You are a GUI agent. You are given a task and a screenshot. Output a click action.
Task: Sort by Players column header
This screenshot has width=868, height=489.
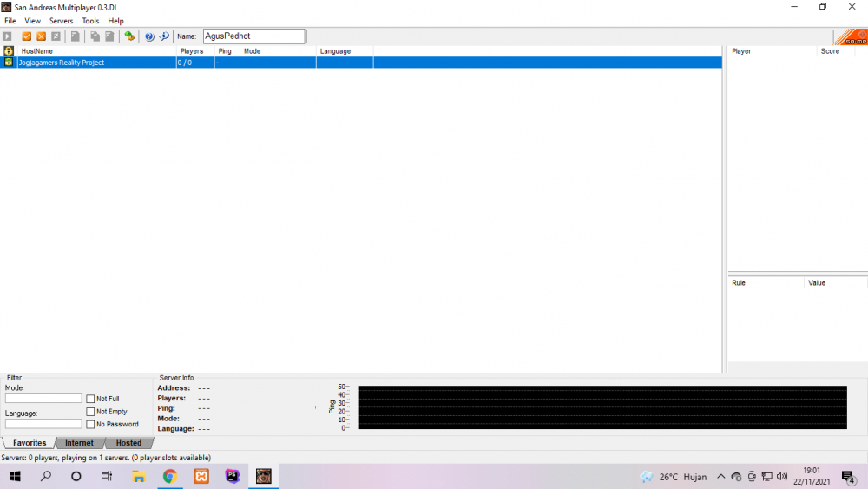195,51
